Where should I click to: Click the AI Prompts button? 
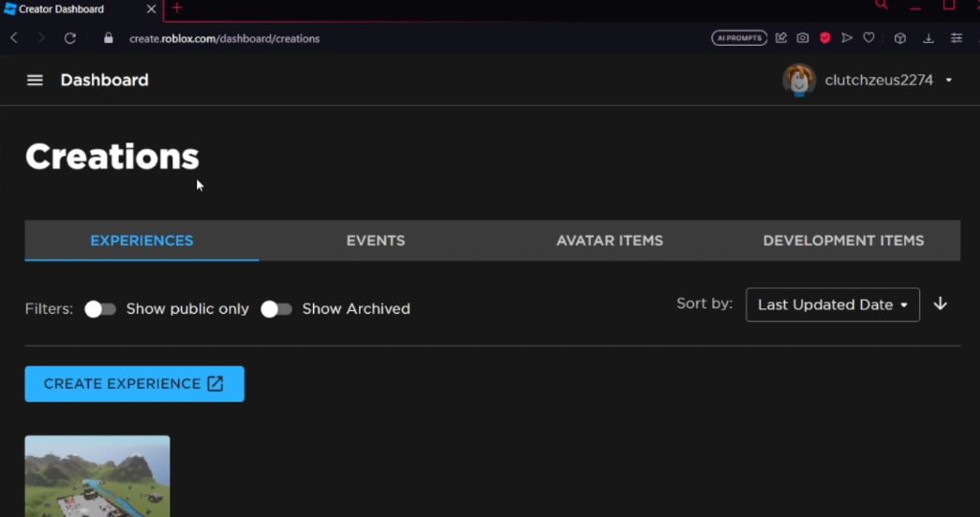[739, 38]
